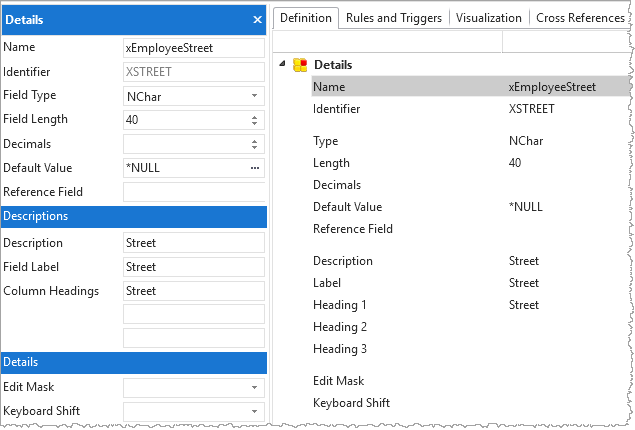Close the Details panel with the X

click(x=257, y=20)
